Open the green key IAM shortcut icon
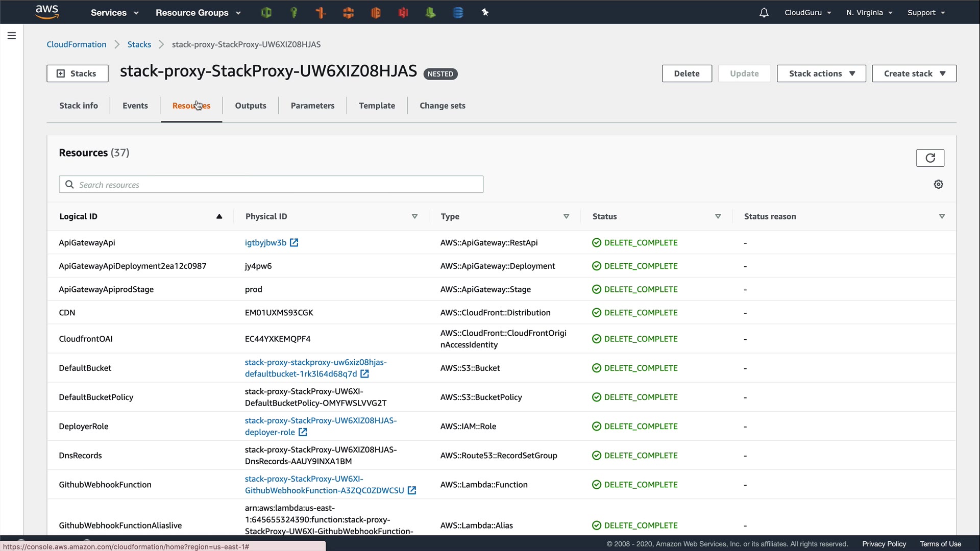Screen dimensions: 980x551 point(293,12)
